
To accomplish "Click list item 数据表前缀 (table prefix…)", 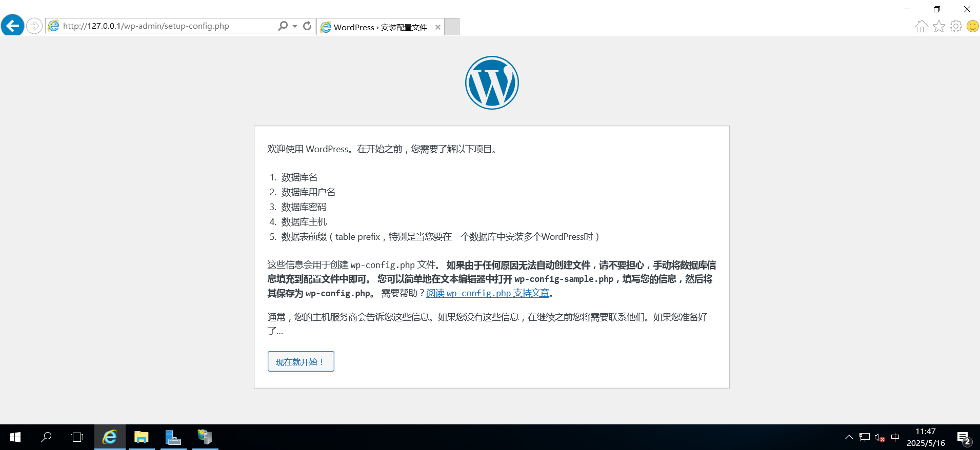I will (440, 237).
